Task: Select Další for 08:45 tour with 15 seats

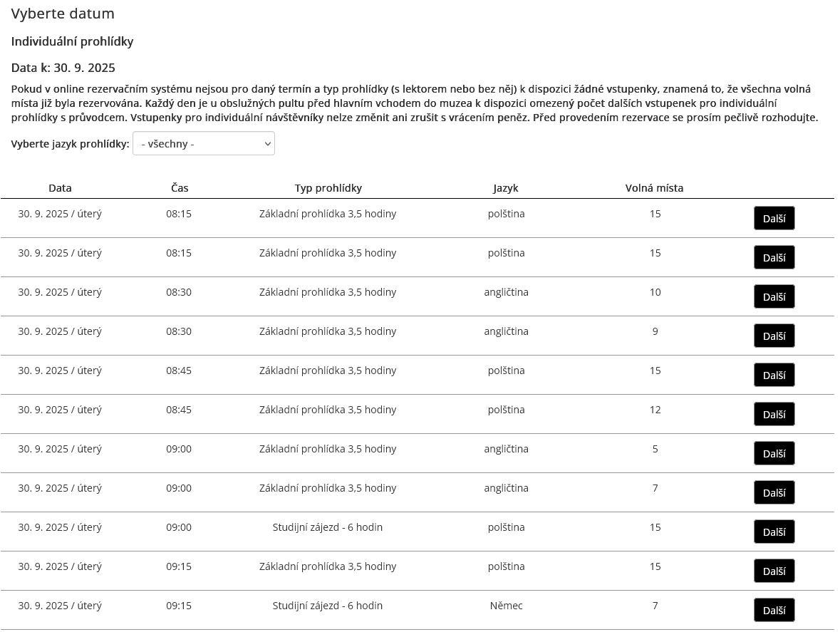Action: pyautogui.click(x=774, y=375)
